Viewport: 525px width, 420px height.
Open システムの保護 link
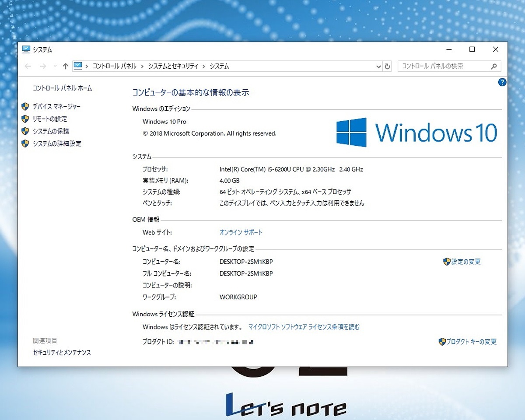51,131
